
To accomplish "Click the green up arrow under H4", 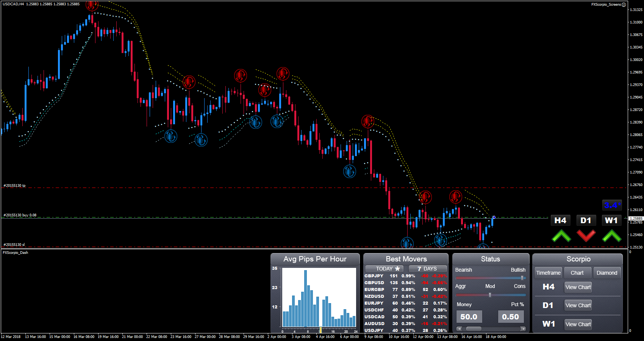I will tap(561, 236).
